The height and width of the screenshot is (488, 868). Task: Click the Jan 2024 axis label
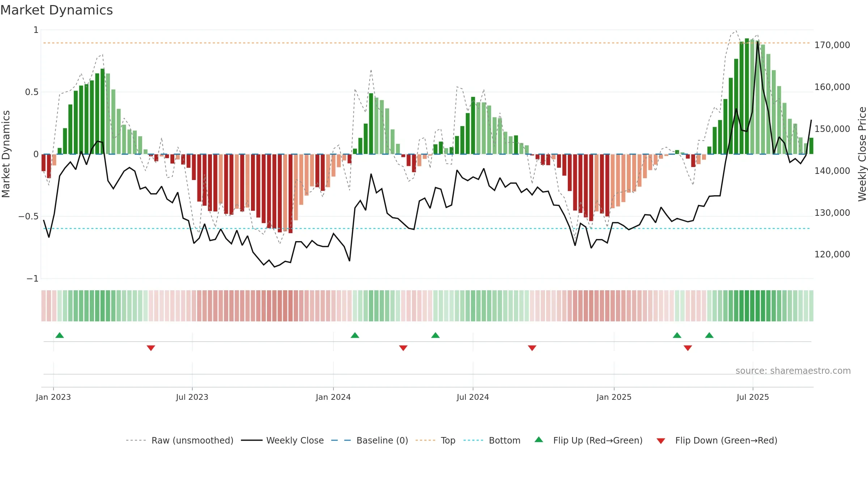[333, 397]
